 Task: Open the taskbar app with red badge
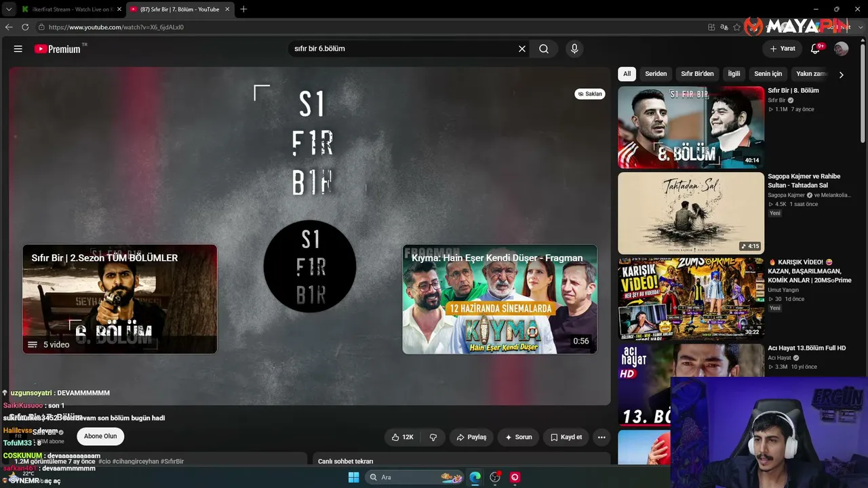pyautogui.click(x=495, y=477)
